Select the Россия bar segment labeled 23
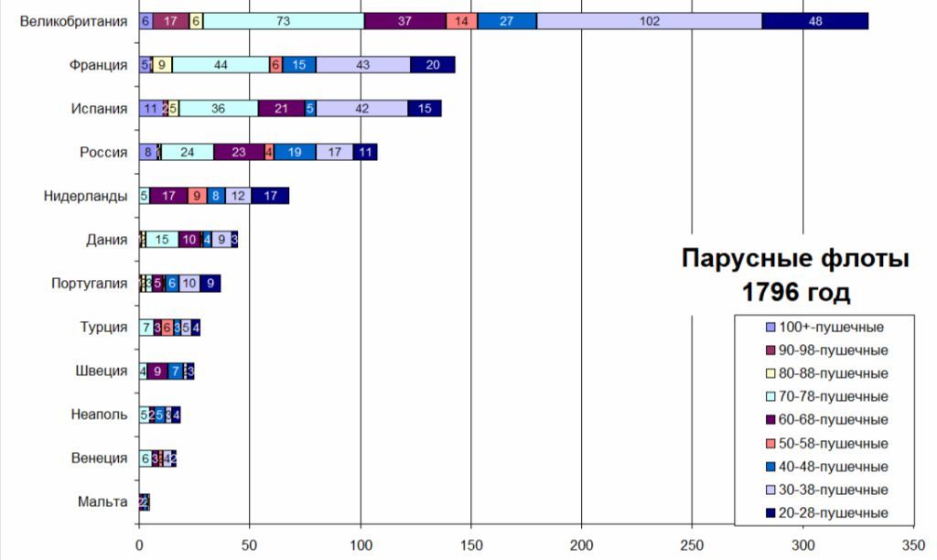Viewport: 937px width, 560px height. click(239, 153)
